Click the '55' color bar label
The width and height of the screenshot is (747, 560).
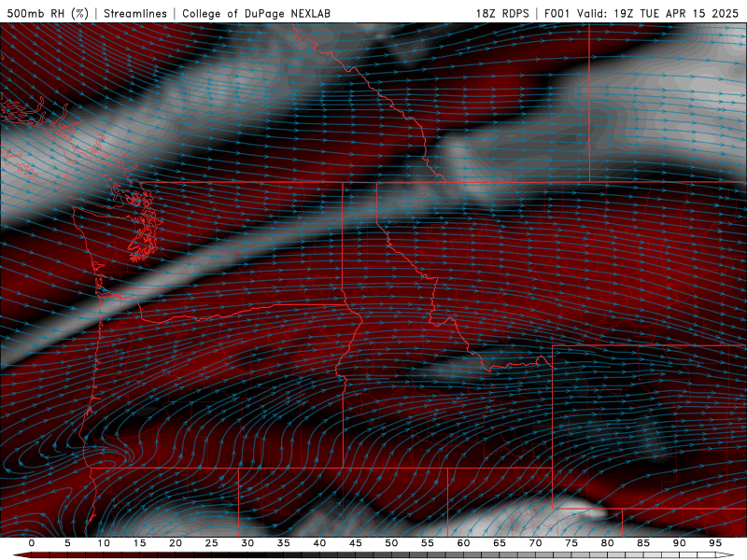(x=428, y=543)
